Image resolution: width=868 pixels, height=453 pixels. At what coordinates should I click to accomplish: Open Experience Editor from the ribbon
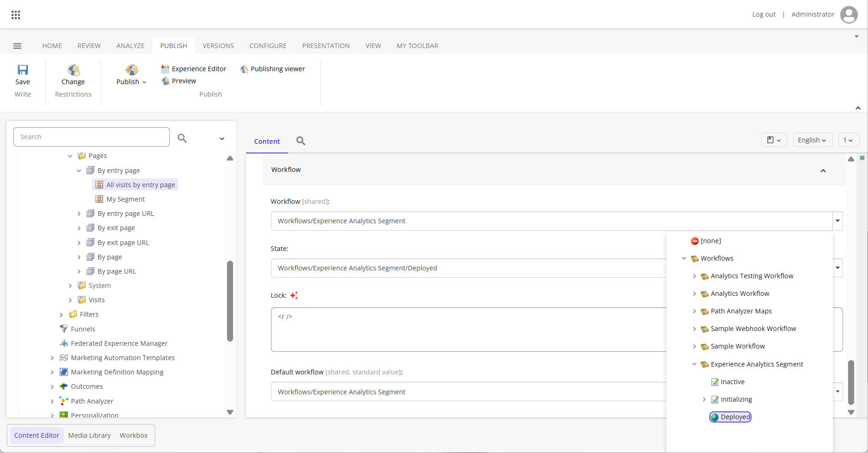[194, 69]
